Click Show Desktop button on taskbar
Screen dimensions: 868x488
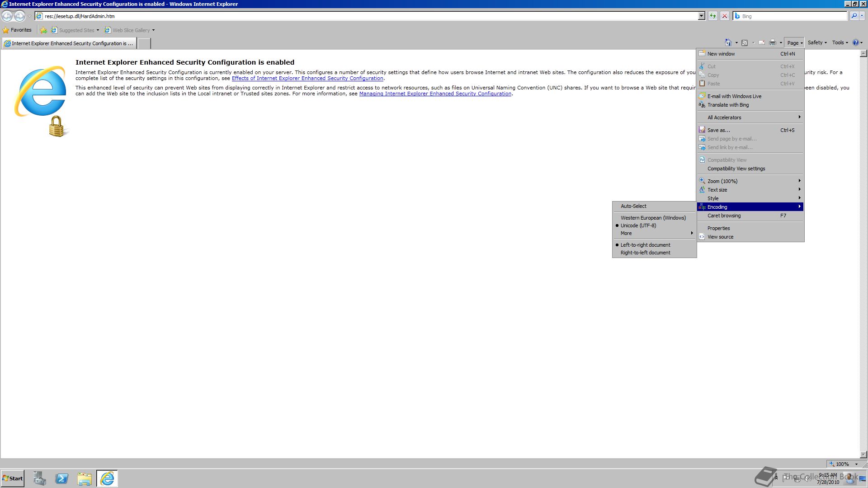[863, 479]
